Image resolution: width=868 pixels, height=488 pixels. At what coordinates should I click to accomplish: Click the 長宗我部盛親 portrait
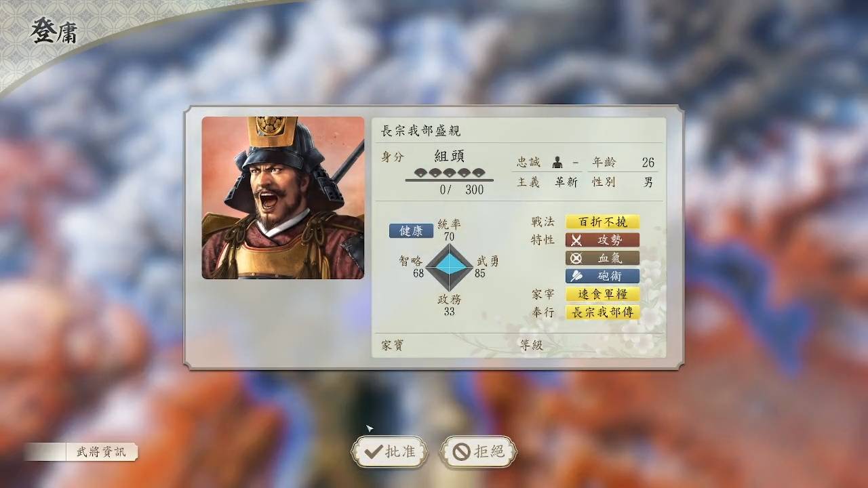click(x=283, y=198)
